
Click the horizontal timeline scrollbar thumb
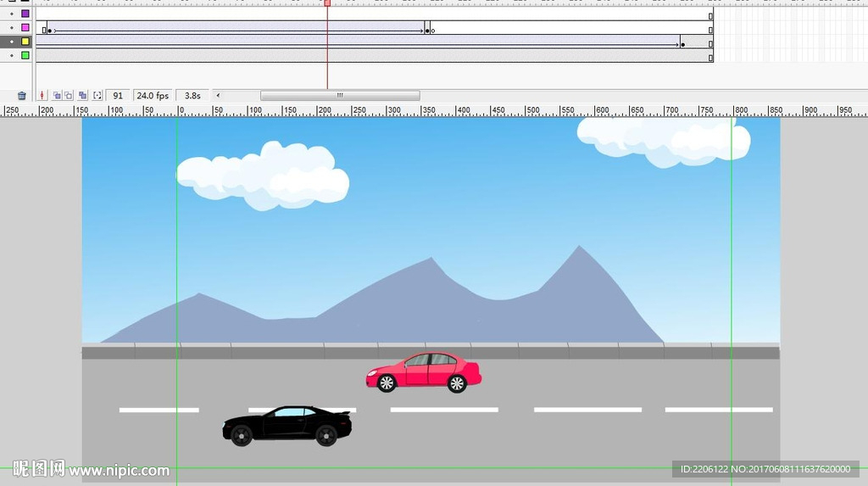(340, 95)
